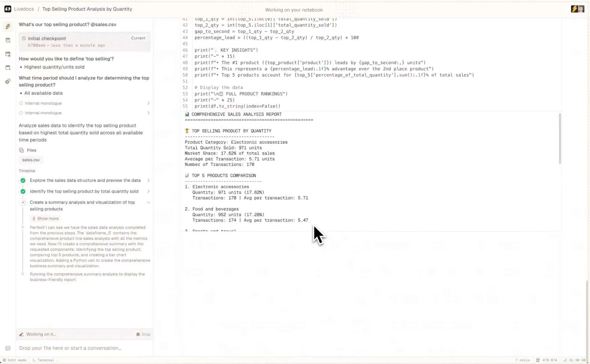This screenshot has width=590, height=364.
Task: Click the lightning icon in top-right corner
Action: point(574,9)
